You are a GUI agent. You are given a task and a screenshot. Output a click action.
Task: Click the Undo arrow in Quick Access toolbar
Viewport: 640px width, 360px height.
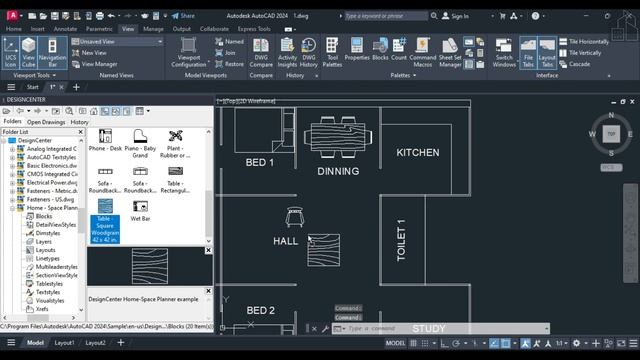[111, 16]
